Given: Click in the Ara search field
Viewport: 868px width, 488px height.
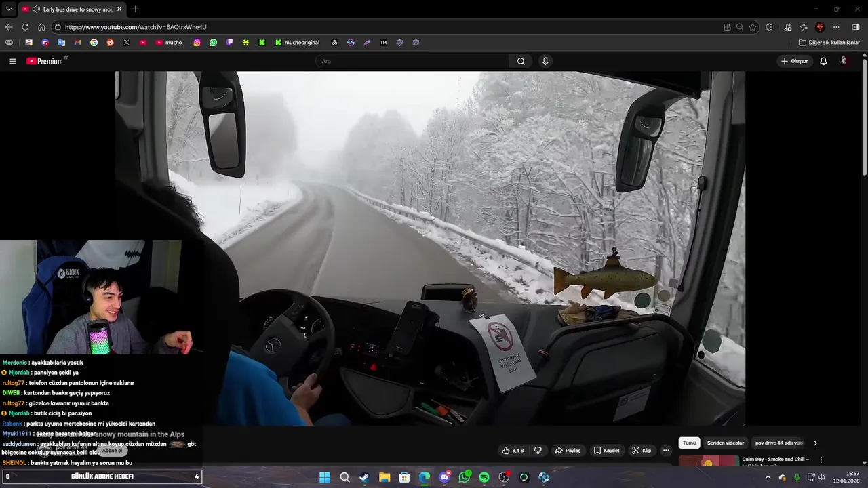Looking at the screenshot, I should pyautogui.click(x=412, y=61).
